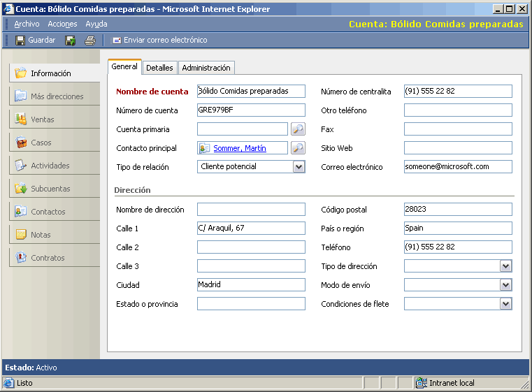Click the Código postal field

coord(458,209)
